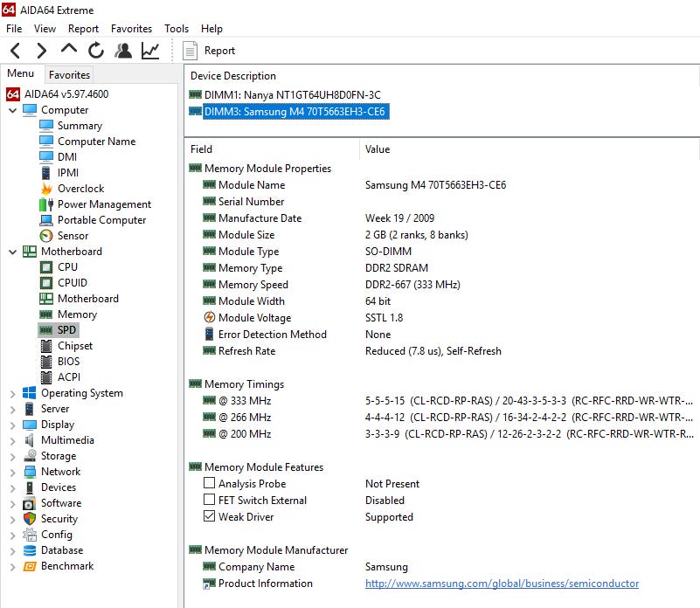Toggle the FET Switch External checkbox

[209, 500]
